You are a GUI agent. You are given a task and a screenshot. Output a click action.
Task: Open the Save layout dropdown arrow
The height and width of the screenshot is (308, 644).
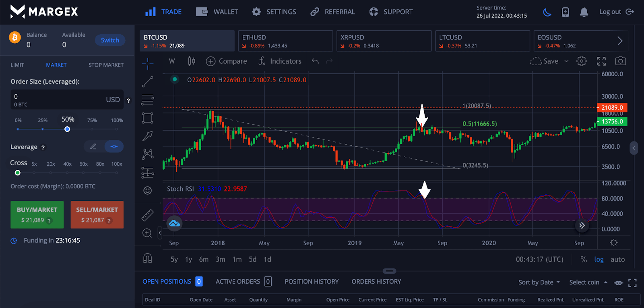566,61
